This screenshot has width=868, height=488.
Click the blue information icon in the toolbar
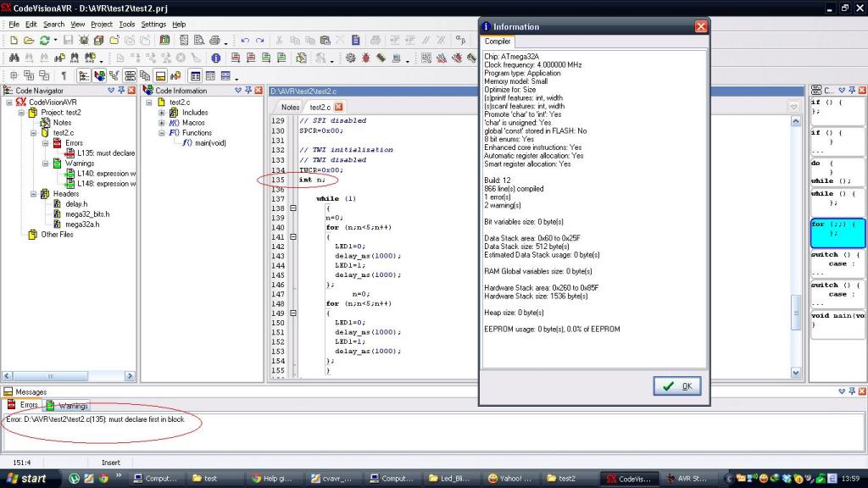(x=216, y=58)
